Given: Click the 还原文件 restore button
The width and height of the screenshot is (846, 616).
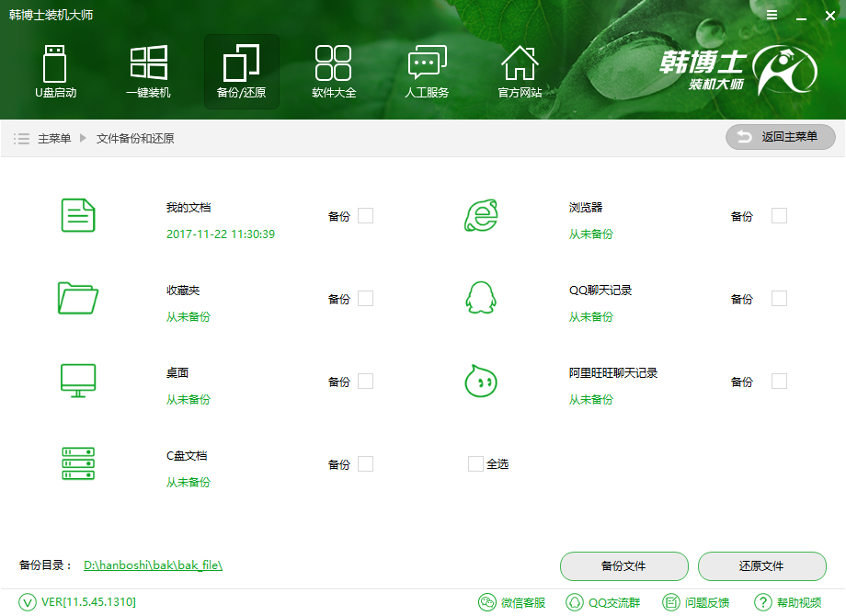Looking at the screenshot, I should point(761,566).
